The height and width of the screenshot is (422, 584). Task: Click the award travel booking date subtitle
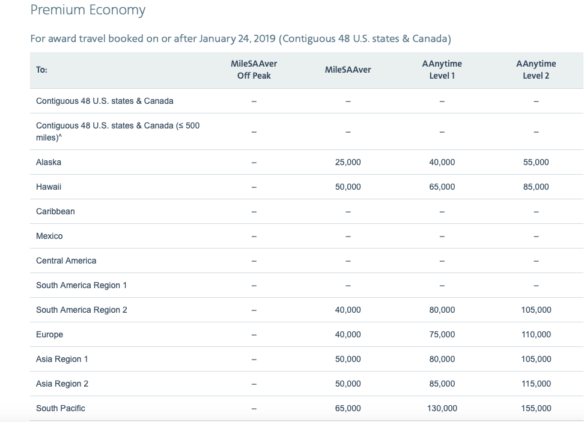[241, 39]
